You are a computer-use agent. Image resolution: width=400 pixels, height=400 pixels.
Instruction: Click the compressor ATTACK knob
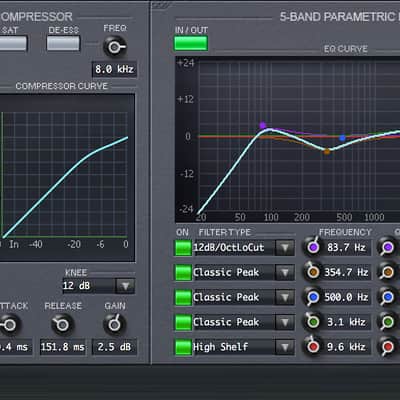click(x=10, y=325)
